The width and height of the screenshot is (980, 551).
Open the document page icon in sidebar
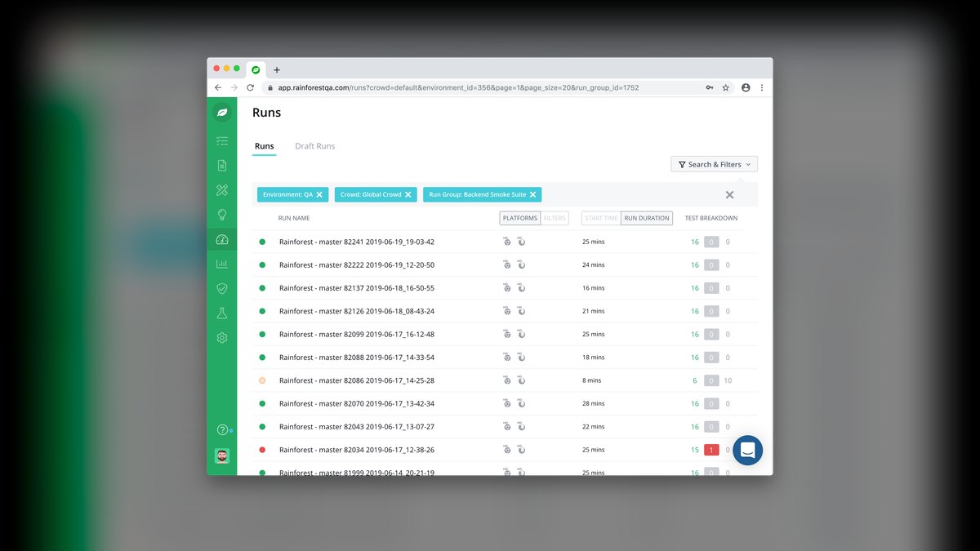coord(221,166)
